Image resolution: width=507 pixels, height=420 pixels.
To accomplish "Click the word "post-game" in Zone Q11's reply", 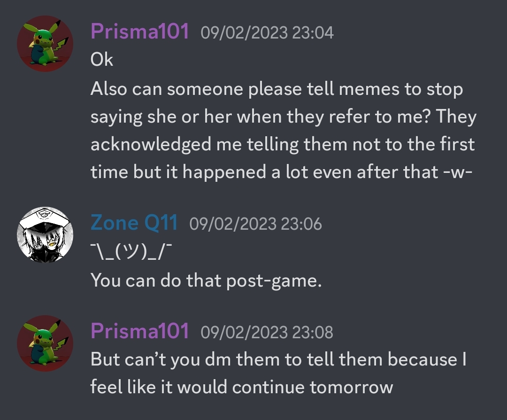I will tap(274, 281).
